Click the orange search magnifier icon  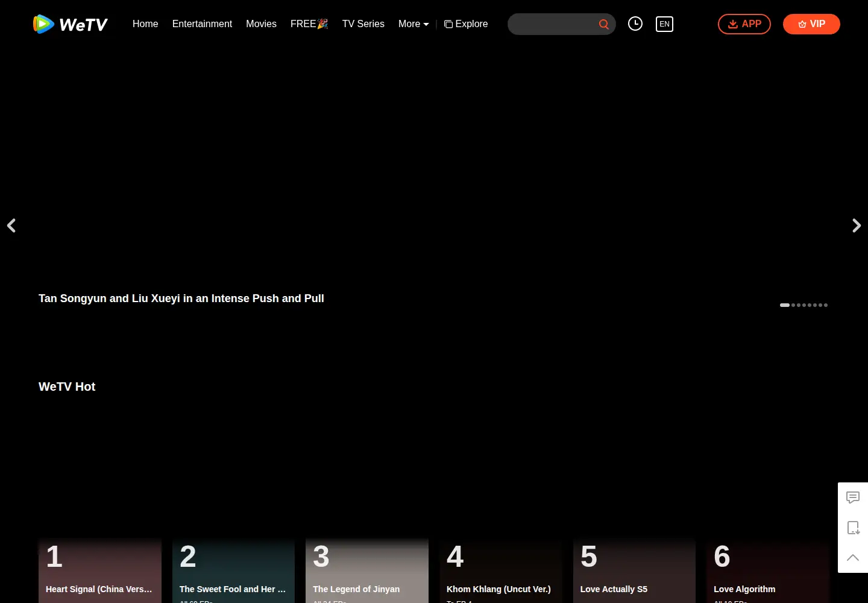pyautogui.click(x=603, y=24)
